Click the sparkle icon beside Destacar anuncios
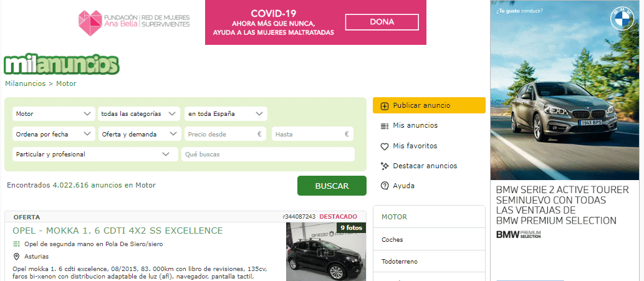 (x=385, y=166)
